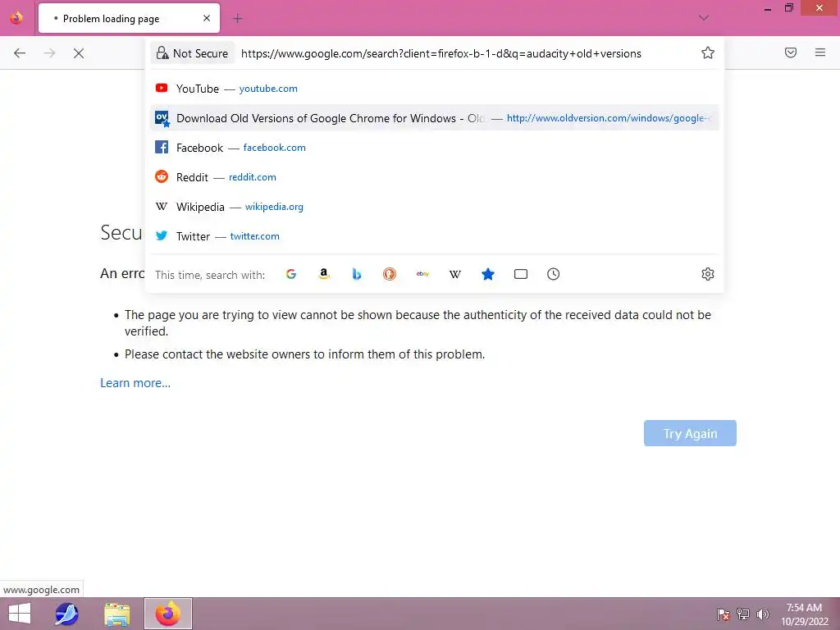The height and width of the screenshot is (630, 840).
Task: Search in History clock icon
Action: click(554, 274)
